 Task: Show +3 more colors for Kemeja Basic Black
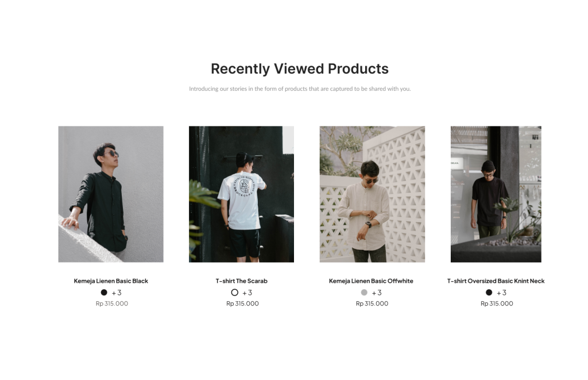[117, 293]
